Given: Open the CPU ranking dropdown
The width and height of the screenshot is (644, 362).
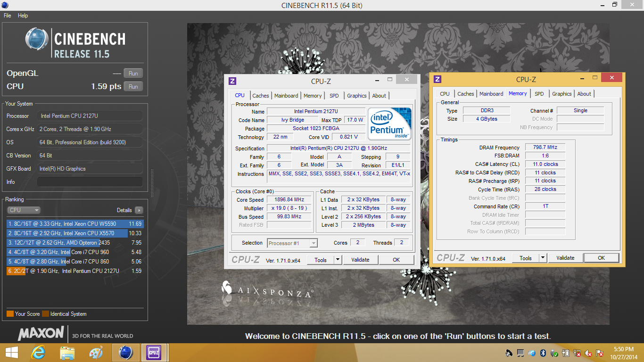Looking at the screenshot, I should (24, 210).
